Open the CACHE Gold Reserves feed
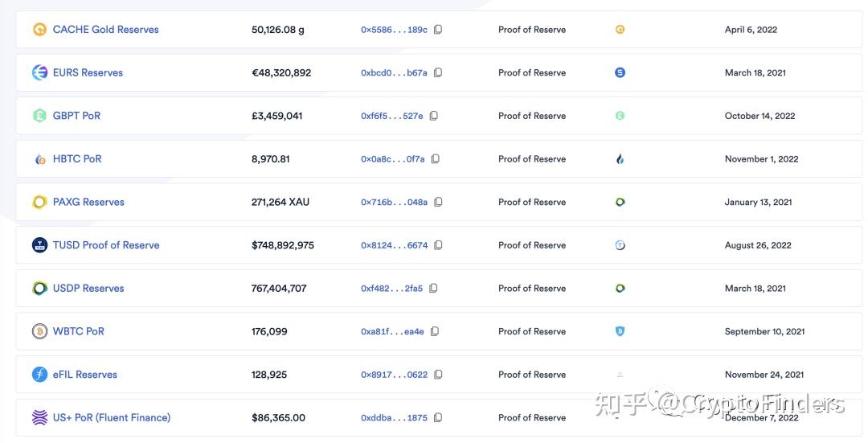The height and width of the screenshot is (443, 868). [105, 30]
